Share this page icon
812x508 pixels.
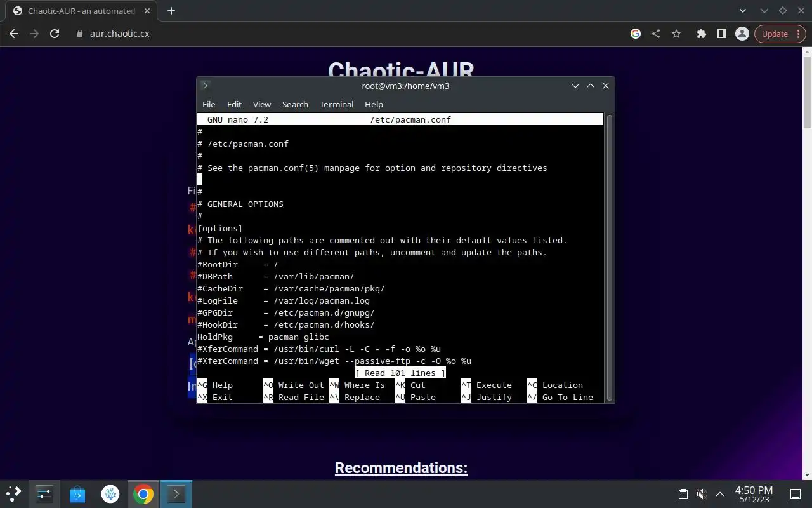point(656,34)
